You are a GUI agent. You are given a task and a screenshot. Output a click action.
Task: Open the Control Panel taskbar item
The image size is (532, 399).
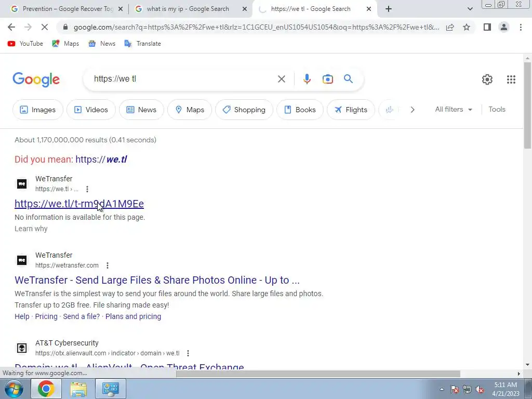[111, 389]
